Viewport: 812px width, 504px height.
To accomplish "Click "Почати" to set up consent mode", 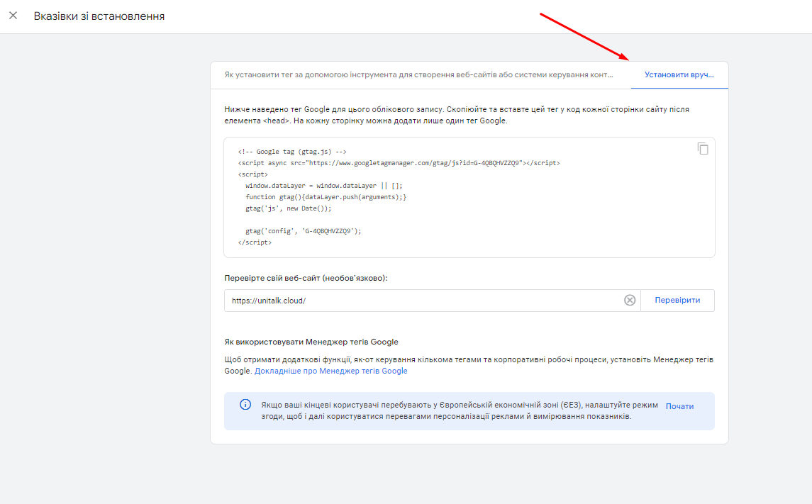I will point(679,406).
